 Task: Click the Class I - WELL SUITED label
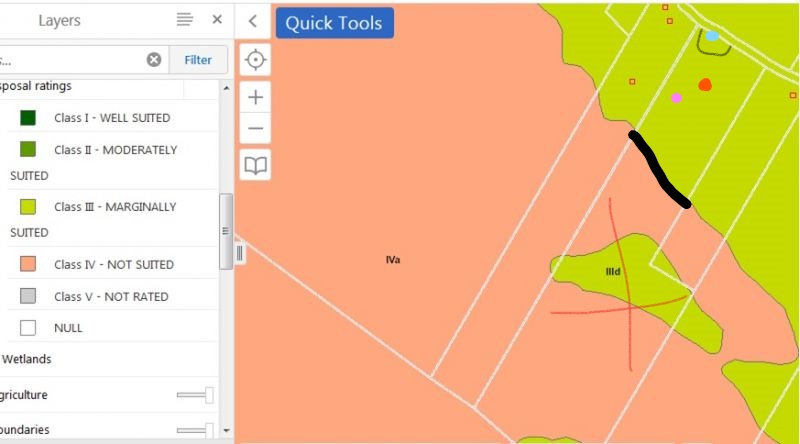pos(112,118)
